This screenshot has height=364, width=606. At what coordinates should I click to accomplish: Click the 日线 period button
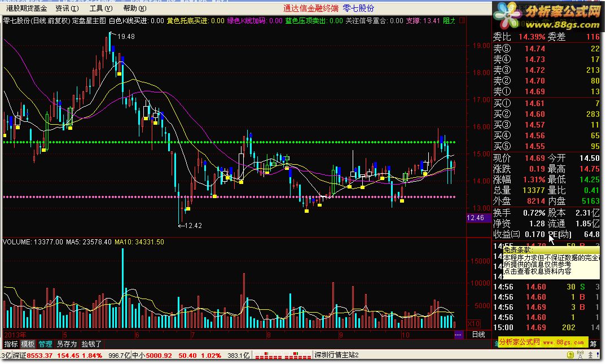point(478,335)
